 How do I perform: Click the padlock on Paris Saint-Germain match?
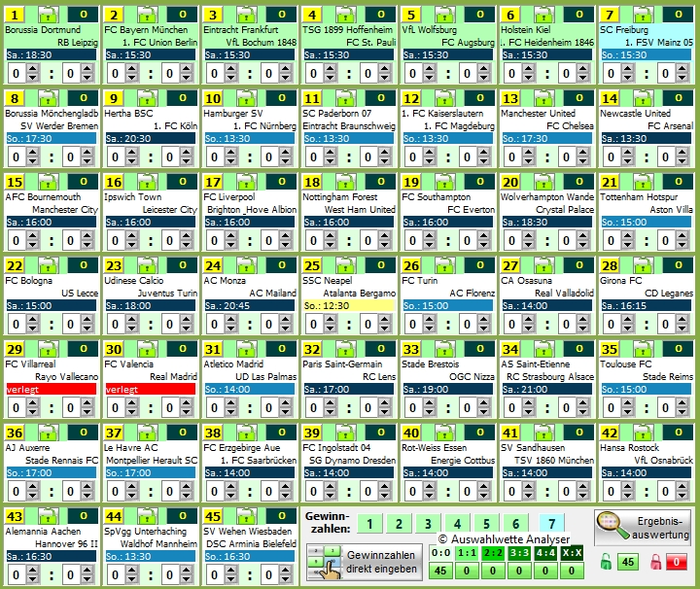345,349
